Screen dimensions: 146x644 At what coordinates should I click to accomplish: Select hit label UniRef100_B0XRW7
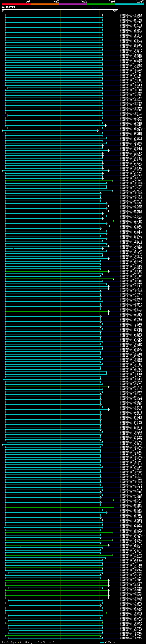(131, 271)
